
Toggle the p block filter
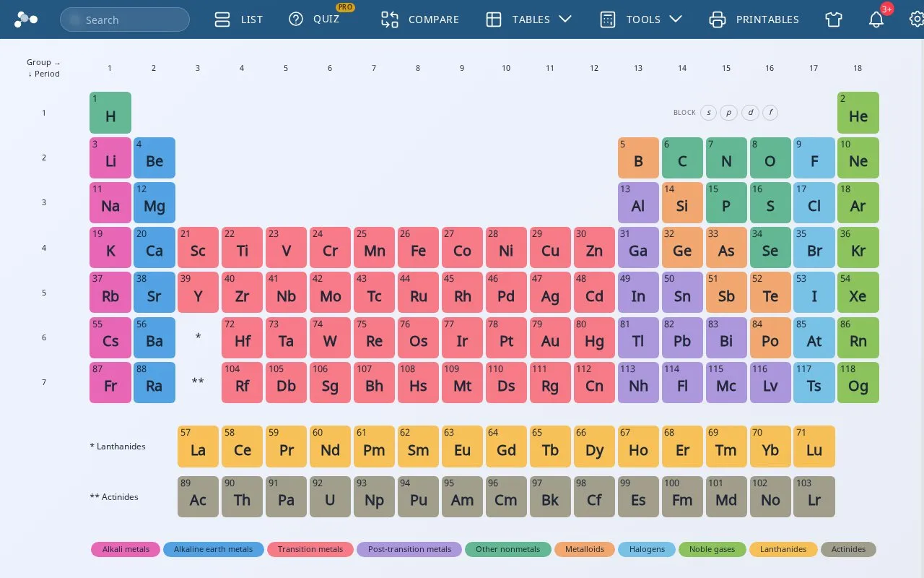coord(730,112)
